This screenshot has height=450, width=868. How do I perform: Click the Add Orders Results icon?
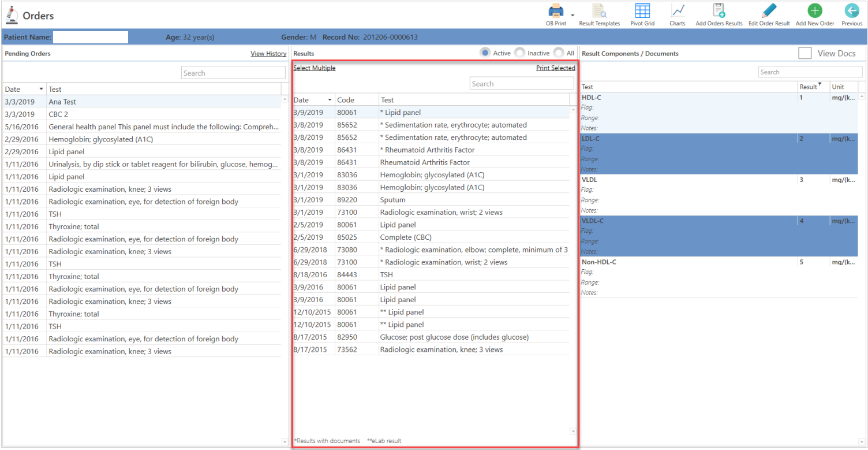[x=719, y=11]
